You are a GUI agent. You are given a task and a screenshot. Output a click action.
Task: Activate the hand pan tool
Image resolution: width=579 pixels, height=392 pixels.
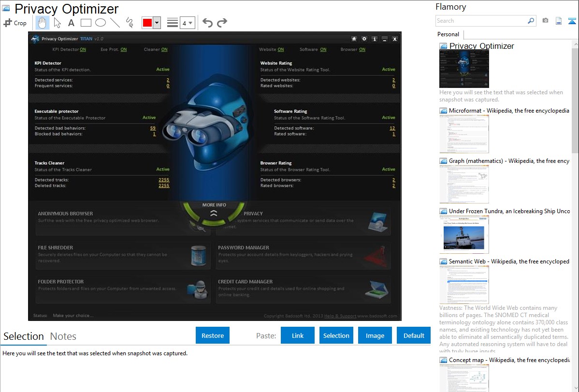click(x=42, y=23)
